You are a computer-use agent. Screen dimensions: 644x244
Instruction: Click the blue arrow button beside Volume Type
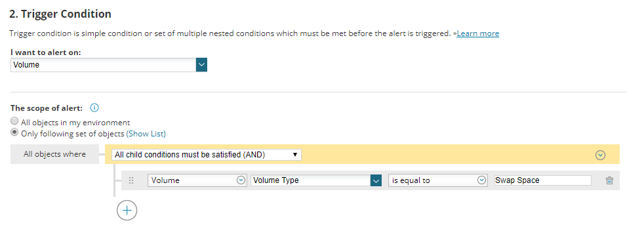click(x=376, y=180)
